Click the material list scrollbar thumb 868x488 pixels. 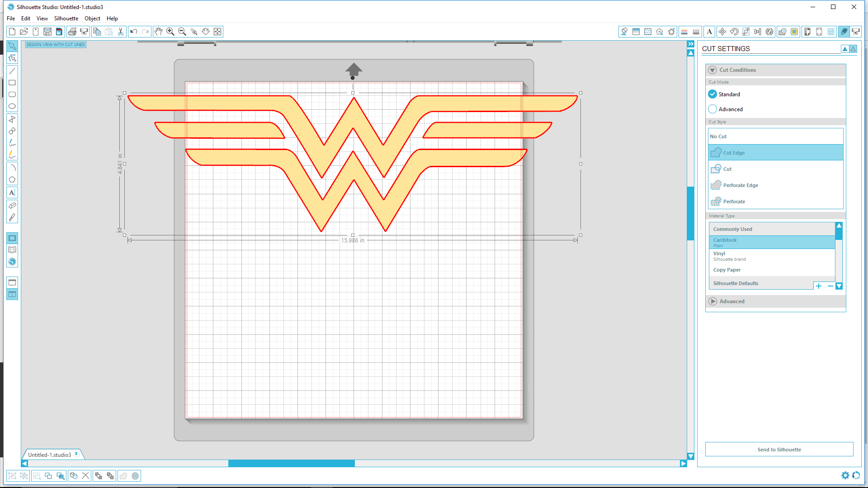[839, 234]
